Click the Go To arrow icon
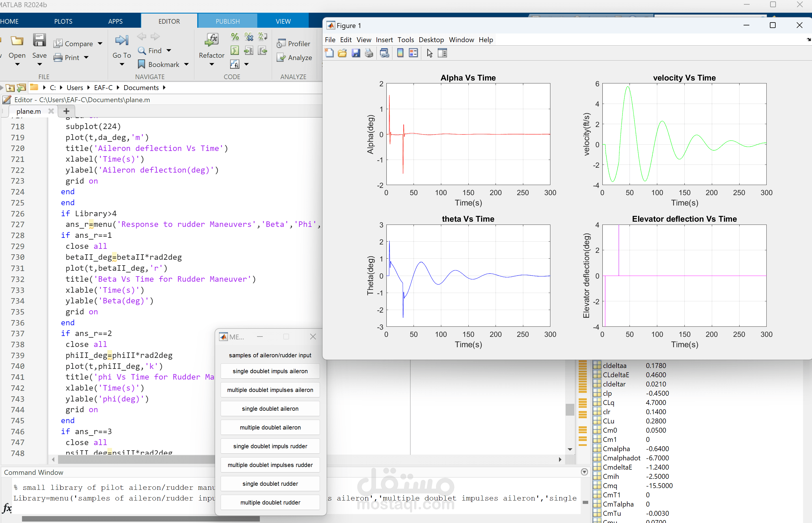The height and width of the screenshot is (523, 812). tap(122, 40)
